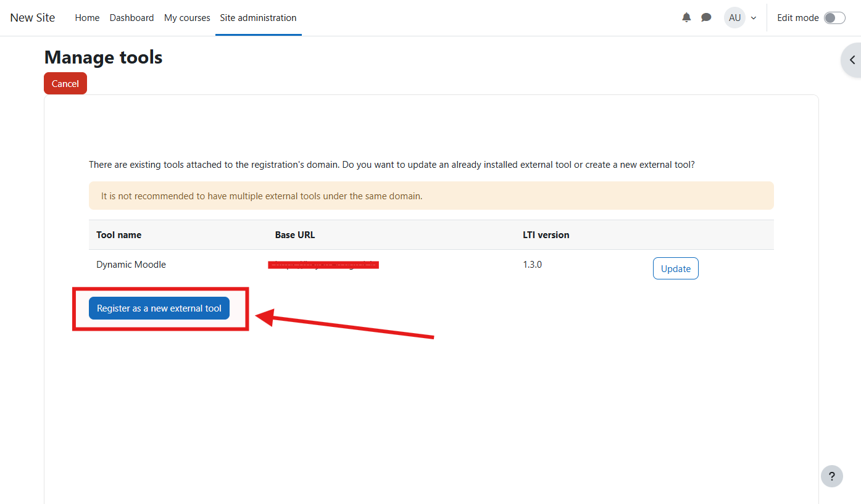This screenshot has height=504, width=861.
Task: Click the AU user avatar
Action: (734, 18)
